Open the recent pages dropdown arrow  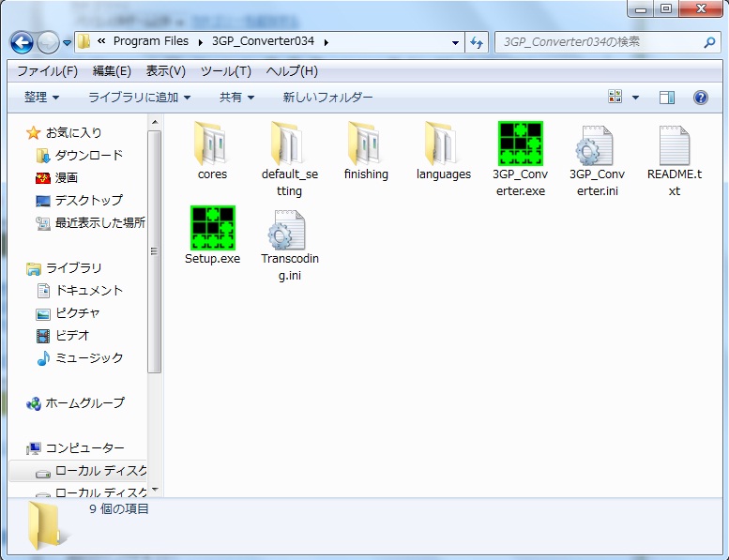(x=67, y=43)
